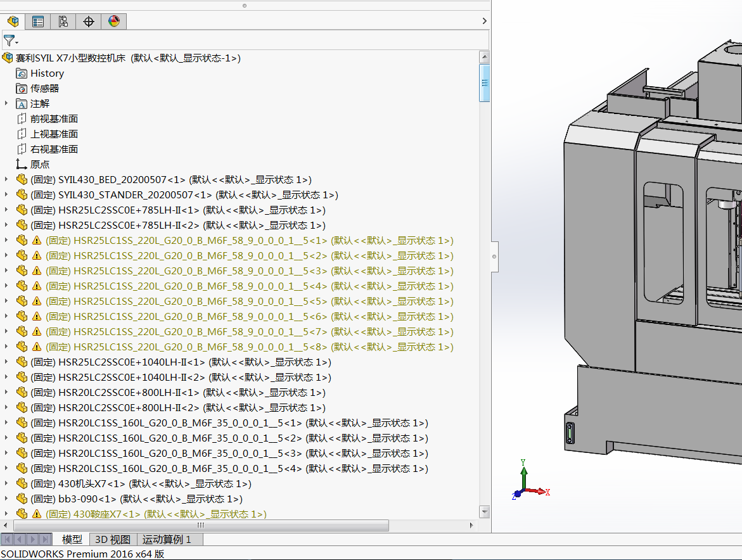Click the next-tab navigation arrow

point(33,539)
